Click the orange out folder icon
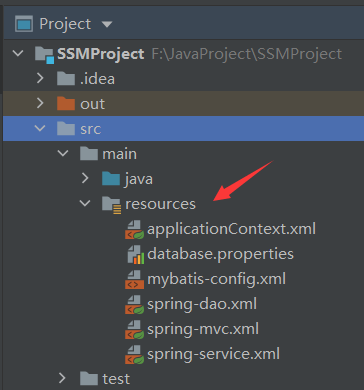364x390 pixels. pyautogui.click(x=66, y=103)
